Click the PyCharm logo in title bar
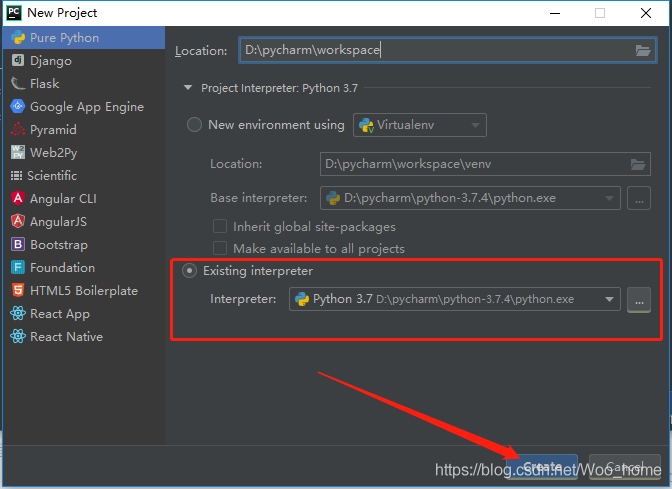The width and height of the screenshot is (672, 489). click(14, 13)
